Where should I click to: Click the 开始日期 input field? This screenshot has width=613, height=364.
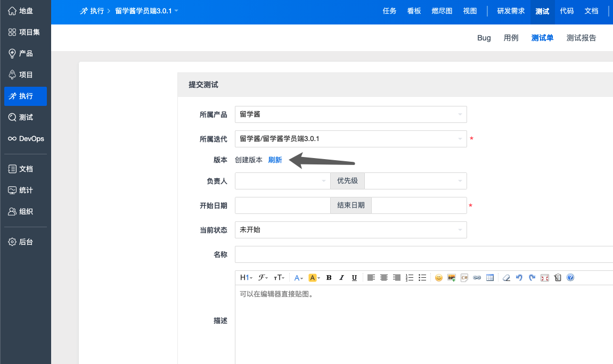[x=283, y=205]
